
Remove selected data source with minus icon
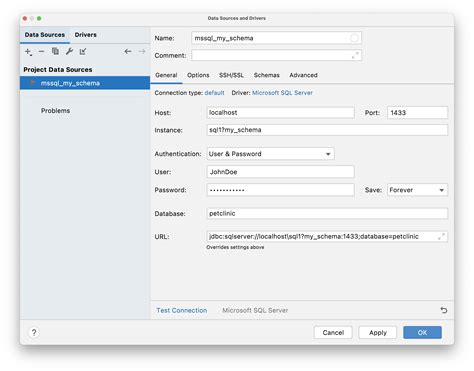point(41,51)
